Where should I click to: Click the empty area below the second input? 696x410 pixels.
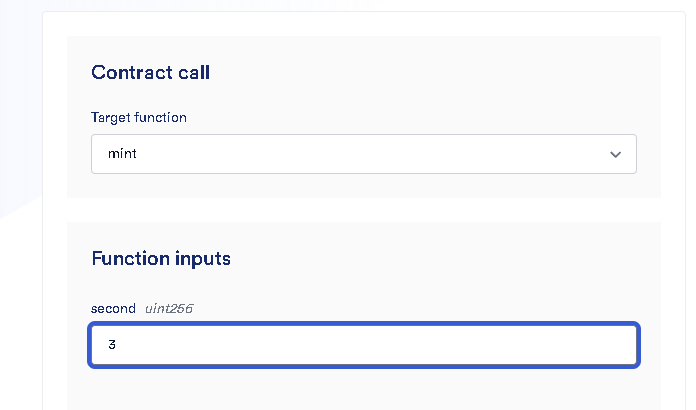pos(363,388)
